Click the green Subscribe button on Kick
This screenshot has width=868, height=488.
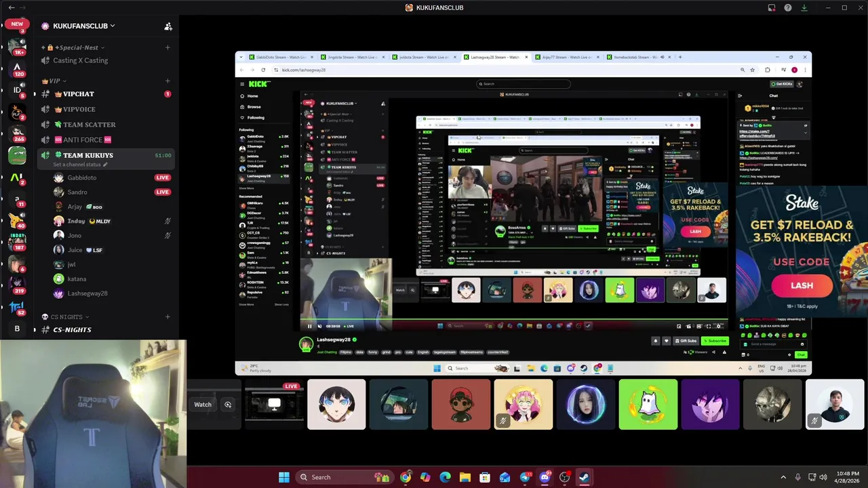pos(714,341)
